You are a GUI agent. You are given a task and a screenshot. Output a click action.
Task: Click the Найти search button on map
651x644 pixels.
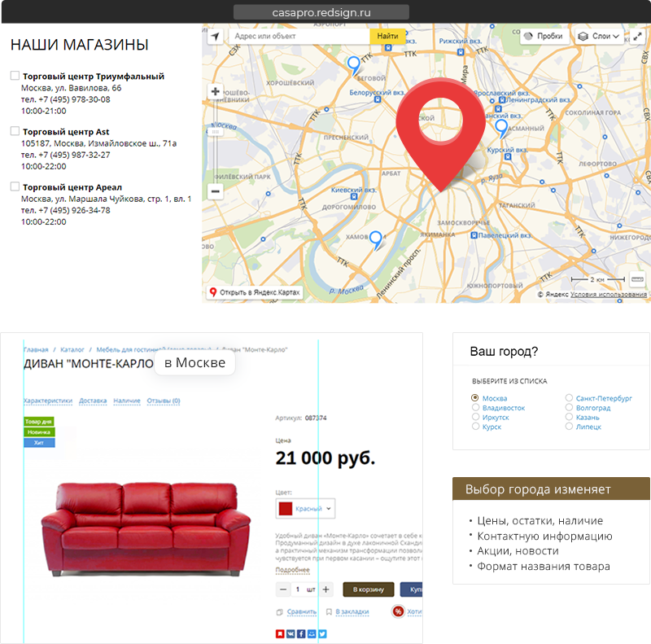(387, 36)
